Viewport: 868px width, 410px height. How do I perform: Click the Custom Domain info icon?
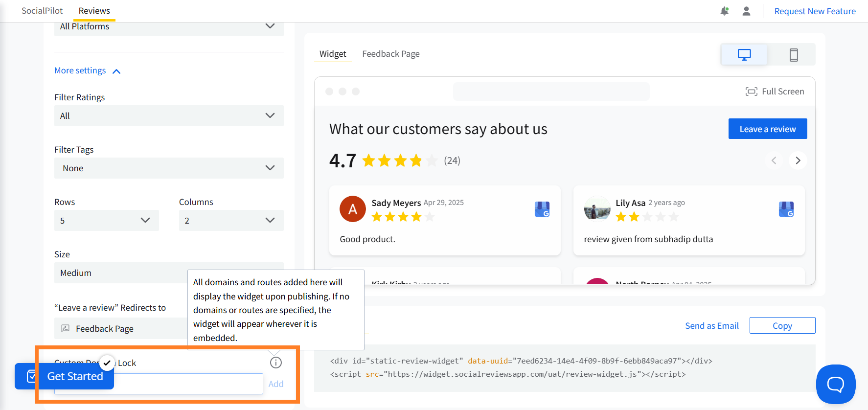[x=276, y=363]
